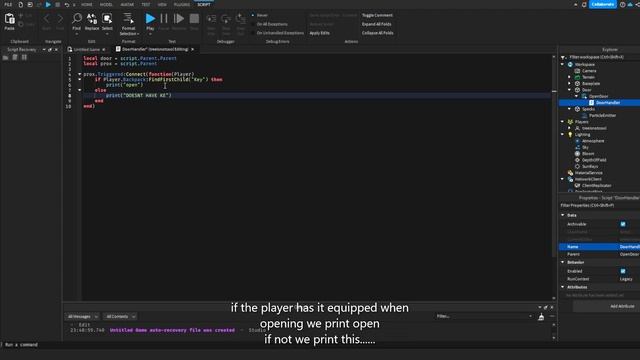Toggle the Archivable checkbox
This screenshot has height=360, width=640.
pyautogui.click(x=623, y=224)
